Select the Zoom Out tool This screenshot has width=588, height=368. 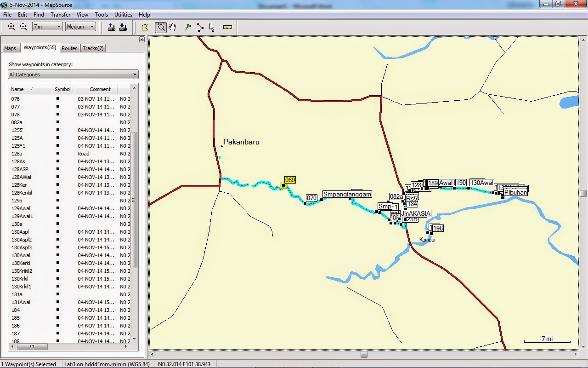[23, 27]
